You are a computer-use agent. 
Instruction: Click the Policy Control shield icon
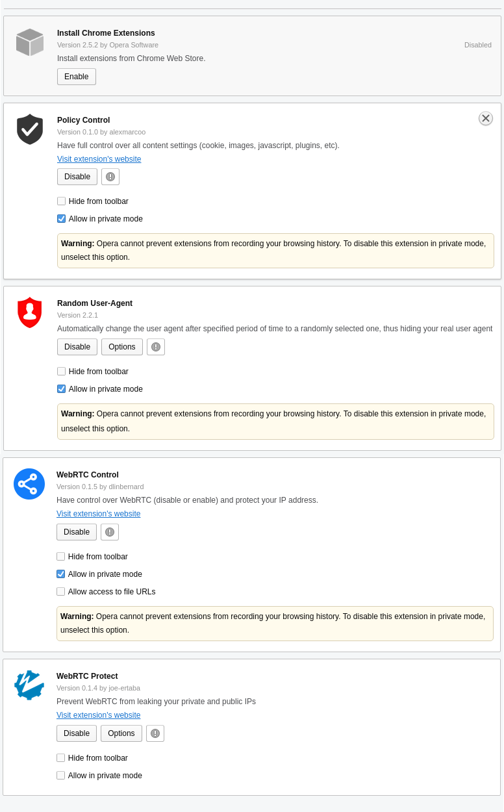point(29,129)
